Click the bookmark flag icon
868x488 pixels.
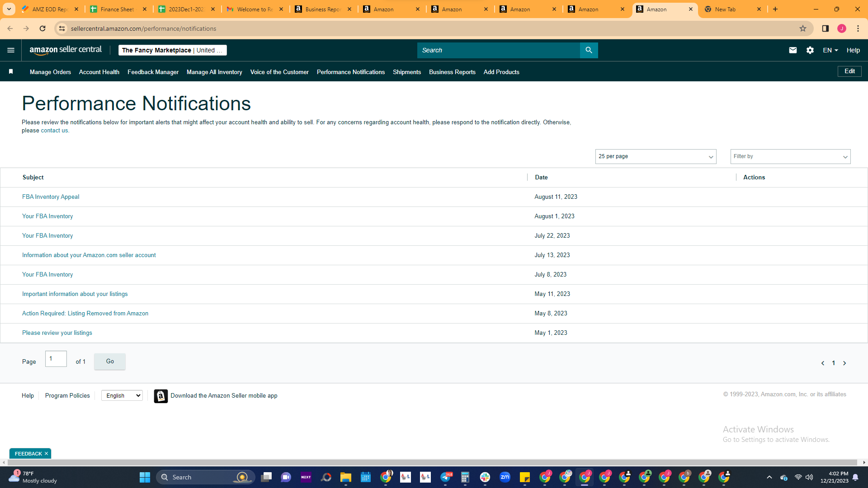pos(11,71)
